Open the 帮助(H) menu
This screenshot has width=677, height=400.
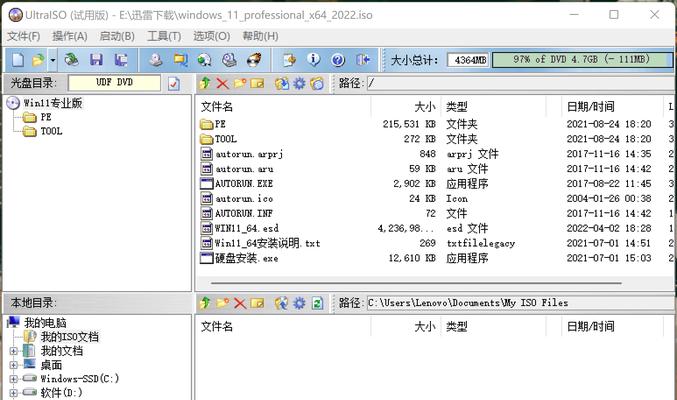(x=260, y=36)
